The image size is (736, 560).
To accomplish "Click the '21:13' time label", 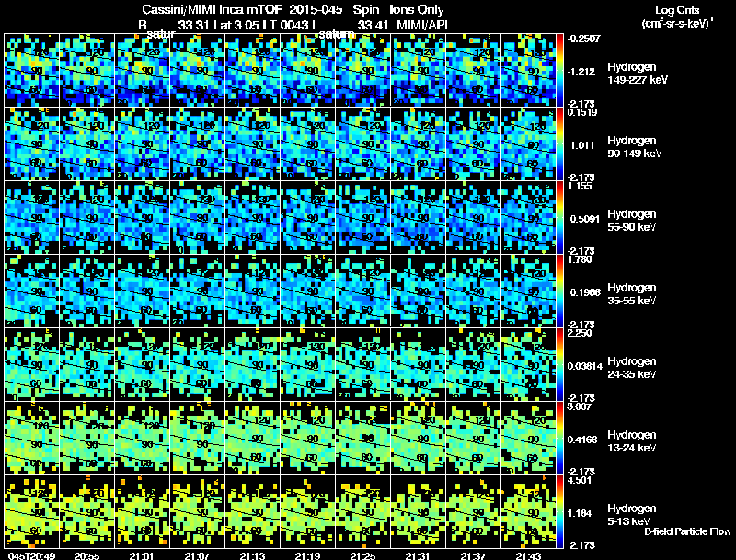I will (x=252, y=555).
